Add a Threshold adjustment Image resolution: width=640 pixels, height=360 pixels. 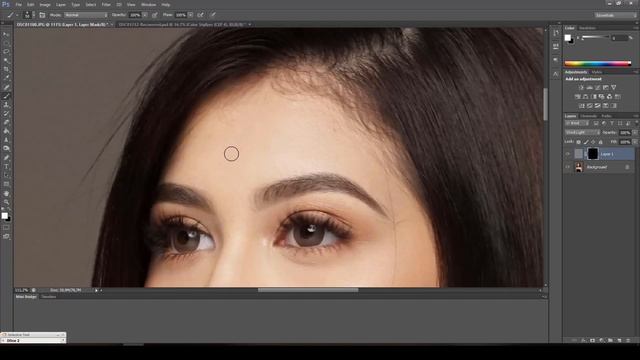tap(598, 106)
